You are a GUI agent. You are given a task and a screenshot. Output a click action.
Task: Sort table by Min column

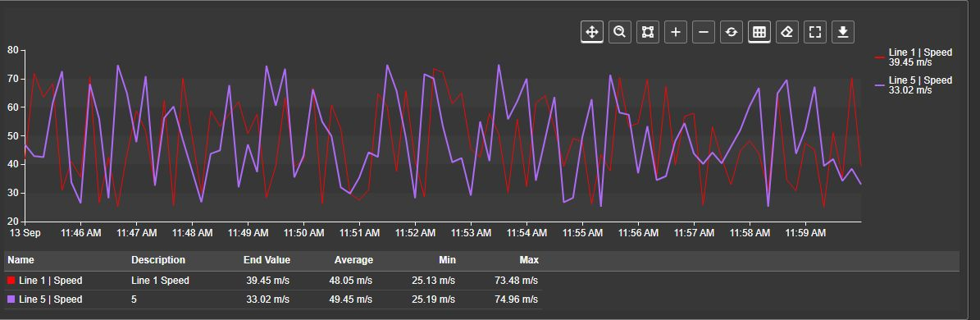pos(447,260)
